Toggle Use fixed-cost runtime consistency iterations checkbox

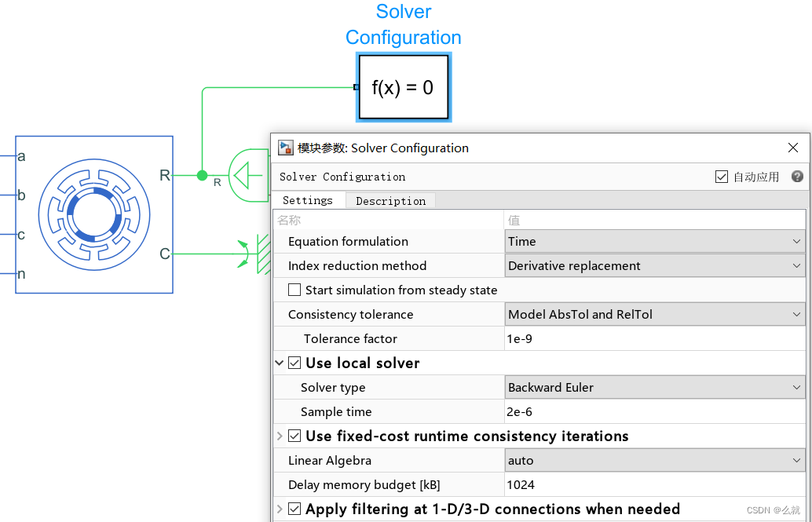294,436
